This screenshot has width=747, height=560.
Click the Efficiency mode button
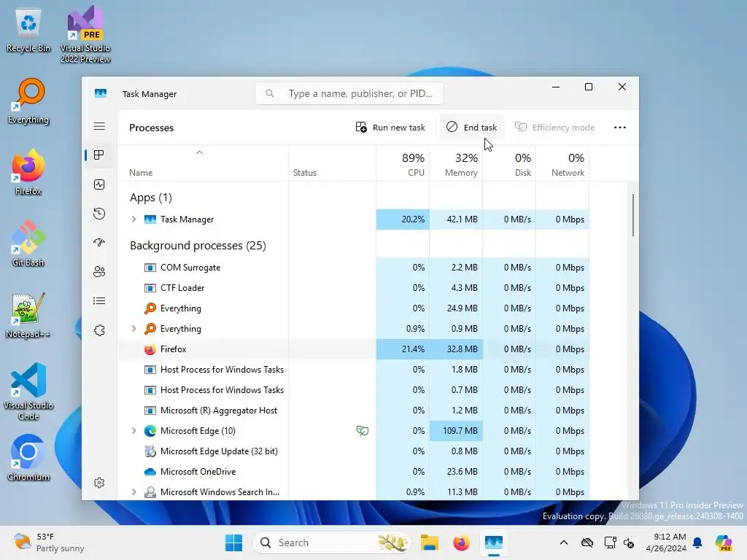tap(554, 128)
